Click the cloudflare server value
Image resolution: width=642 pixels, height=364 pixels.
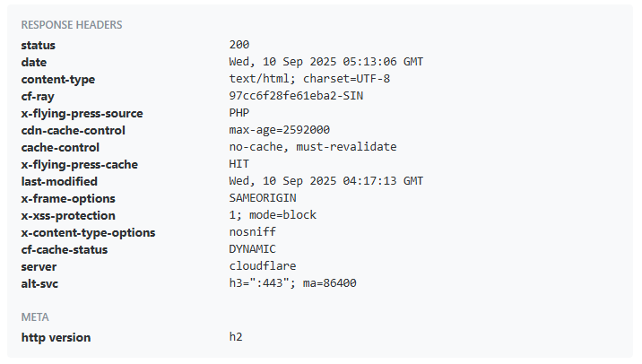pyautogui.click(x=263, y=266)
